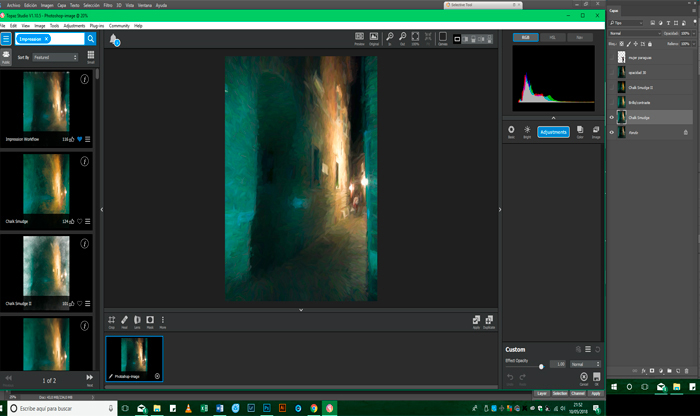Click the Preview view icon
Screen dimensions: 700x416
(x=359, y=38)
